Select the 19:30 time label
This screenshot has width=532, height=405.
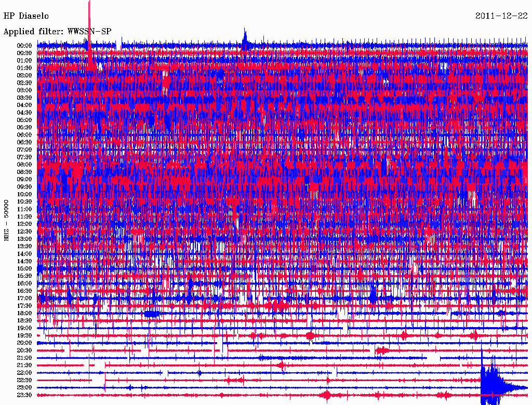(24, 335)
